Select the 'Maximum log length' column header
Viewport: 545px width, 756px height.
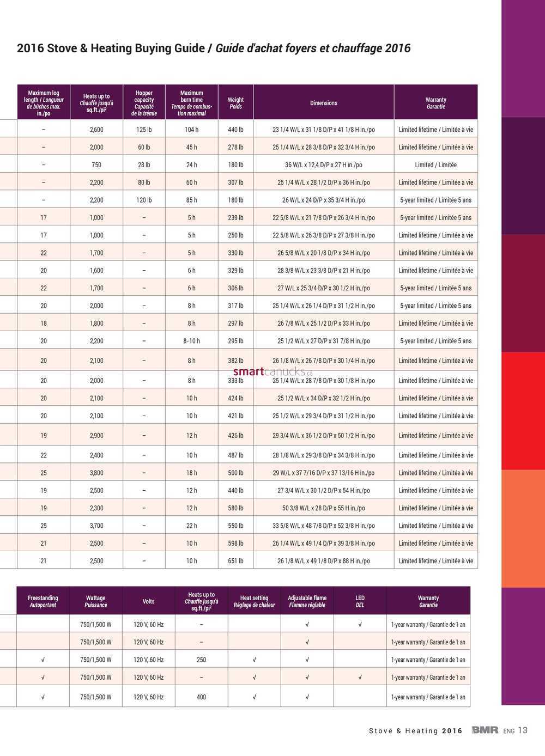click(x=44, y=103)
